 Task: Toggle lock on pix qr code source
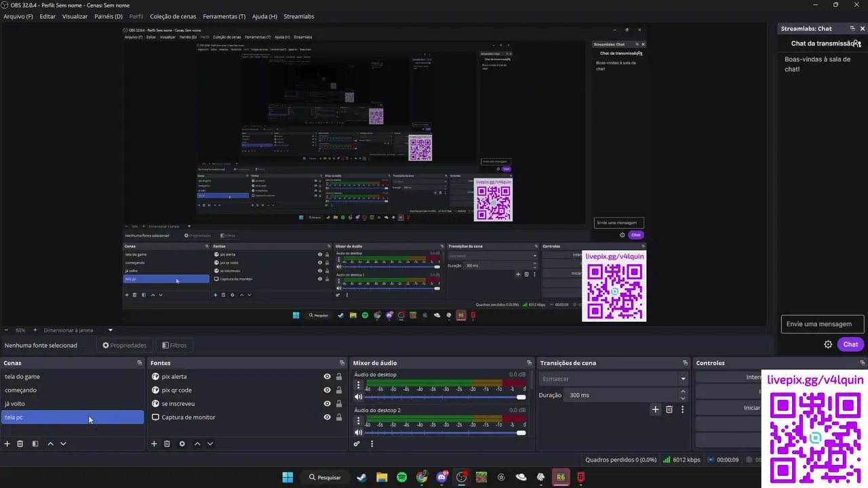point(339,390)
